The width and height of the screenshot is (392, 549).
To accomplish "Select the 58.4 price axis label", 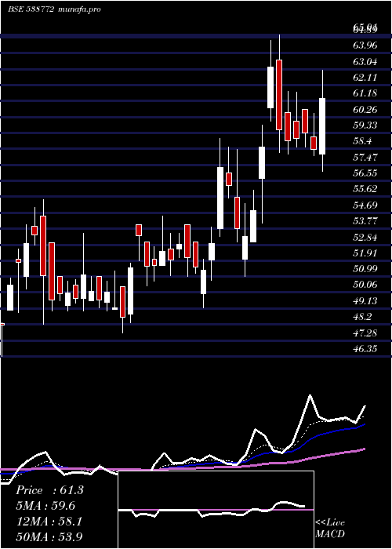I will coord(363,141).
